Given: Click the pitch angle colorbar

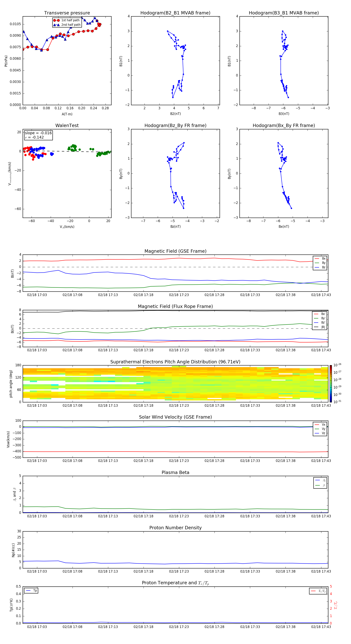Looking at the screenshot, I should 331,384.
